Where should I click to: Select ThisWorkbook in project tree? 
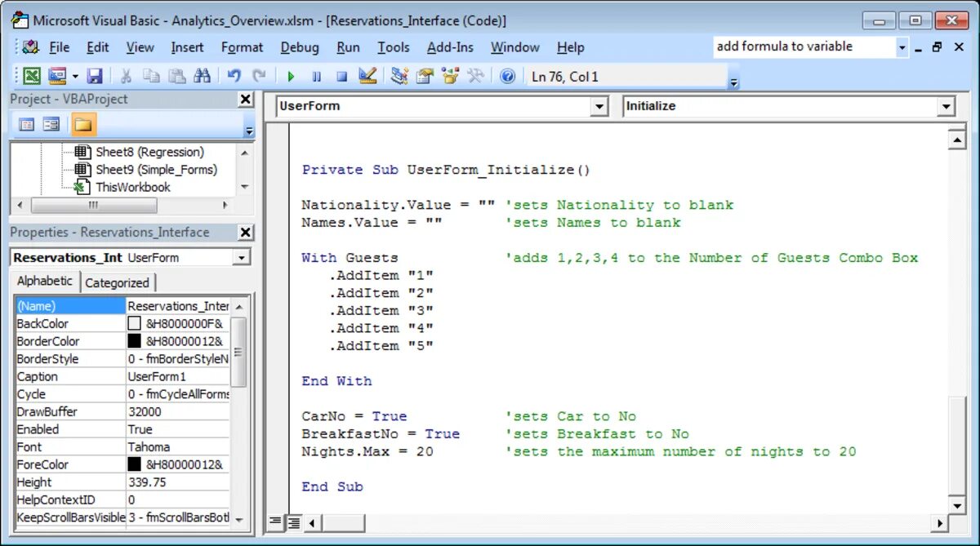(x=133, y=187)
